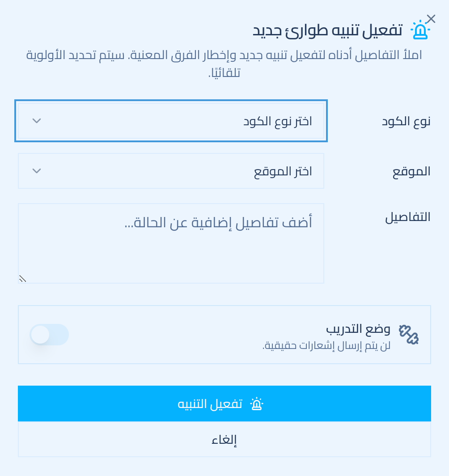This screenshot has height=476, width=449.
Task: Click the التفاصيل details text area
Action: click(x=171, y=243)
